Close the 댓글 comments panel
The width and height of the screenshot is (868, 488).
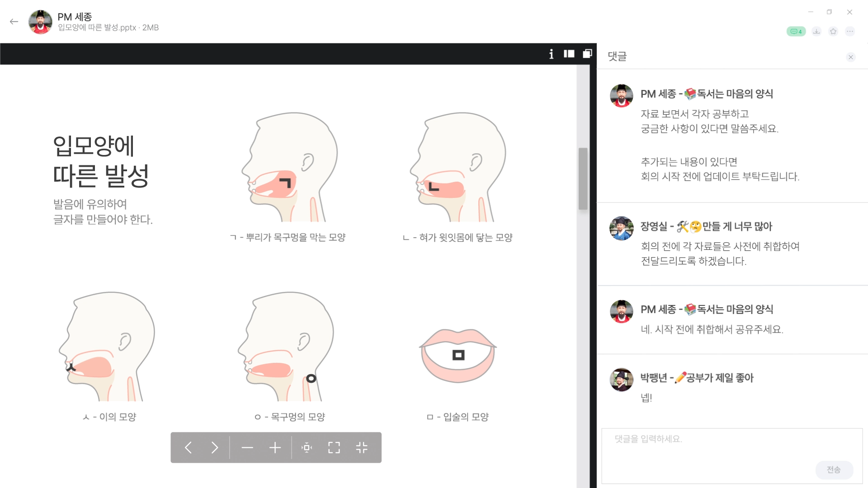point(851,57)
